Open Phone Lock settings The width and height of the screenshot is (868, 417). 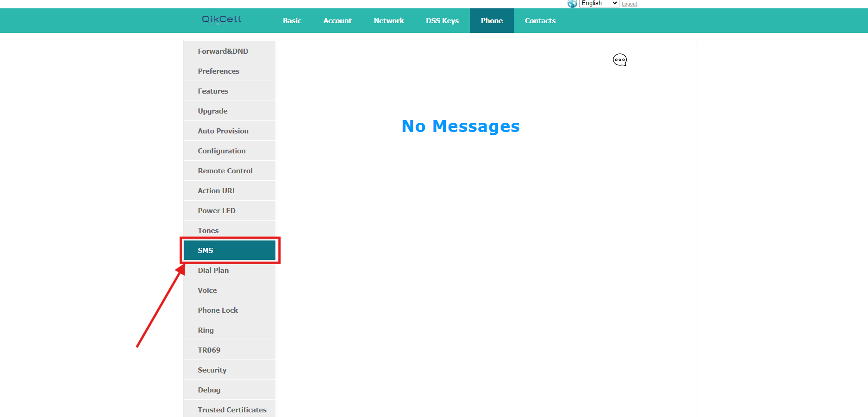coord(230,310)
